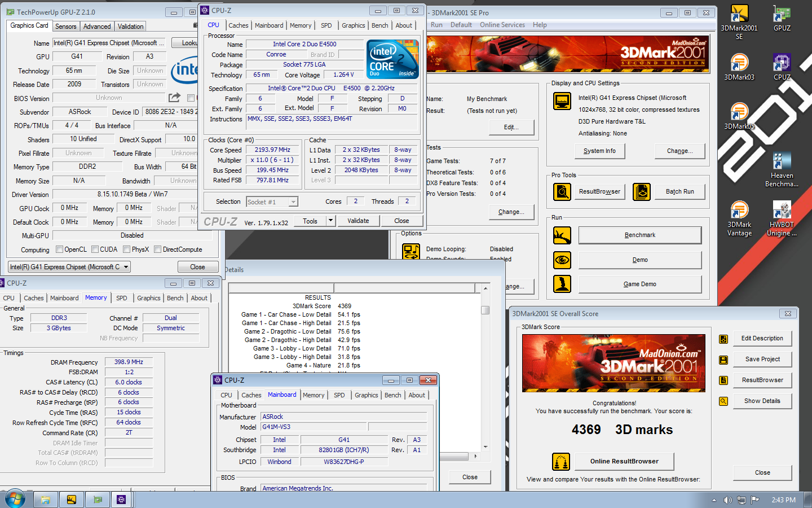Screen dimensions: 812x508
Task: Open Caches tab in top CPU-Z window
Action: point(238,25)
